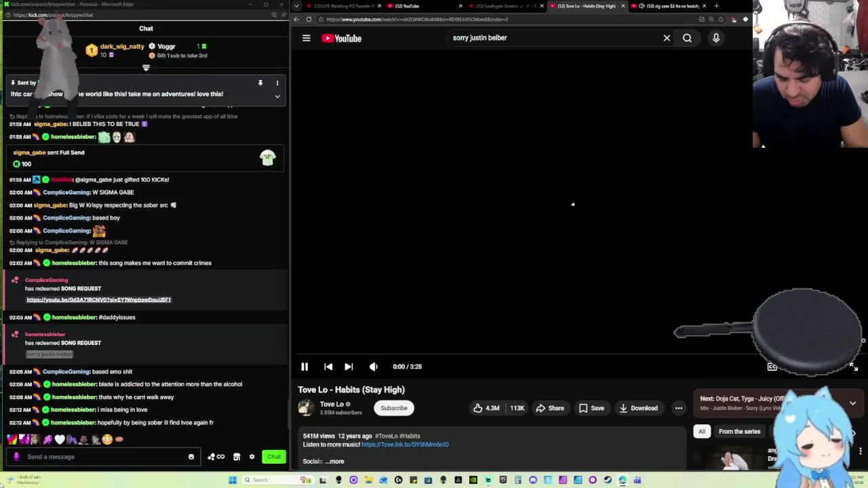The image size is (868, 488).
Task: Open File Explorer from the taskbar
Action: click(x=368, y=480)
